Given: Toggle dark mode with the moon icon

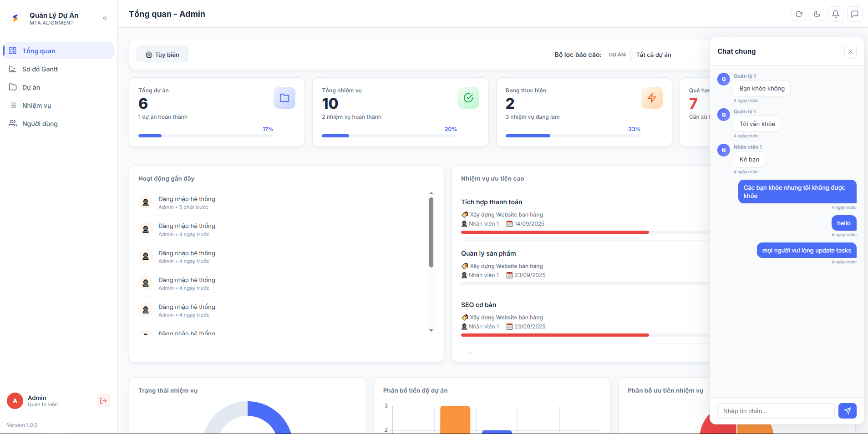Looking at the screenshot, I should (x=817, y=14).
